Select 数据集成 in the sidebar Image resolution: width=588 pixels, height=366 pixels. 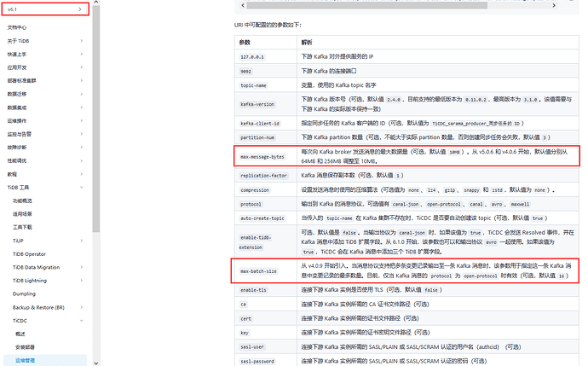(x=17, y=107)
